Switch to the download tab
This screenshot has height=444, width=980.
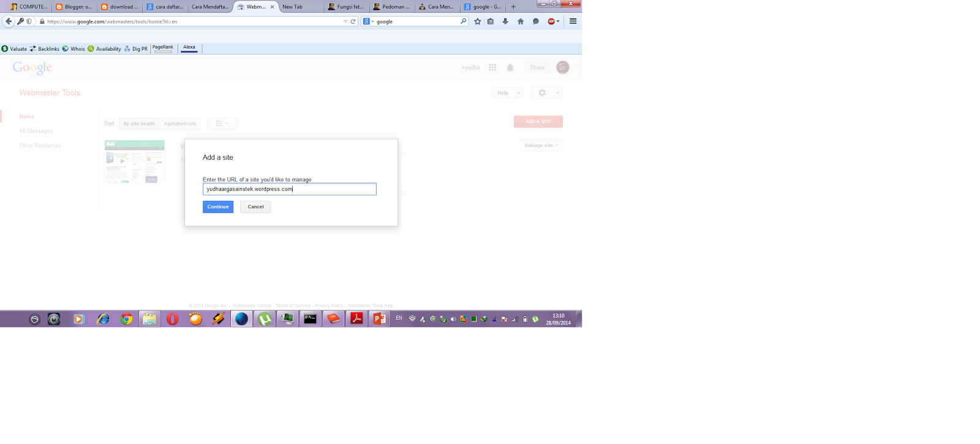pyautogui.click(x=119, y=7)
